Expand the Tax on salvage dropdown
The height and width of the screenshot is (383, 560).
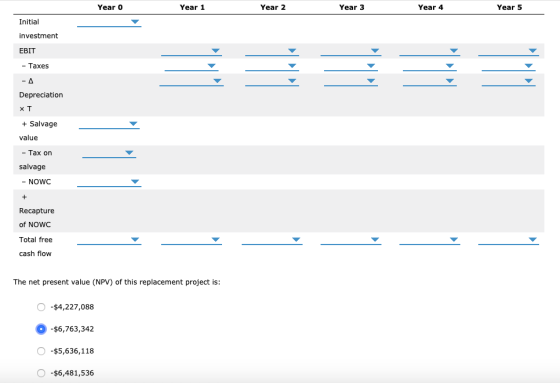pos(109,153)
